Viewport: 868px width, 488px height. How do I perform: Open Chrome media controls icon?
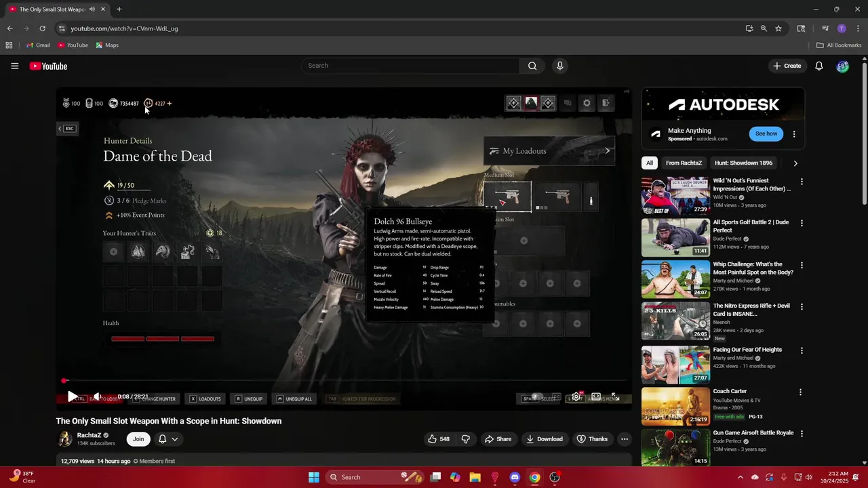point(825,28)
